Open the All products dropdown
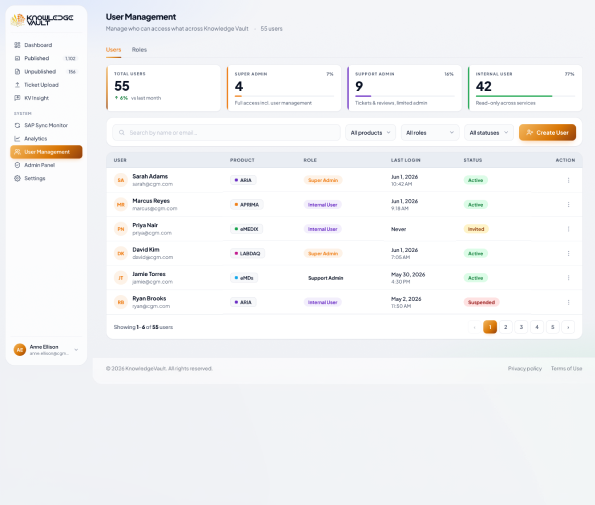This screenshot has height=505, width=595. pos(370,133)
